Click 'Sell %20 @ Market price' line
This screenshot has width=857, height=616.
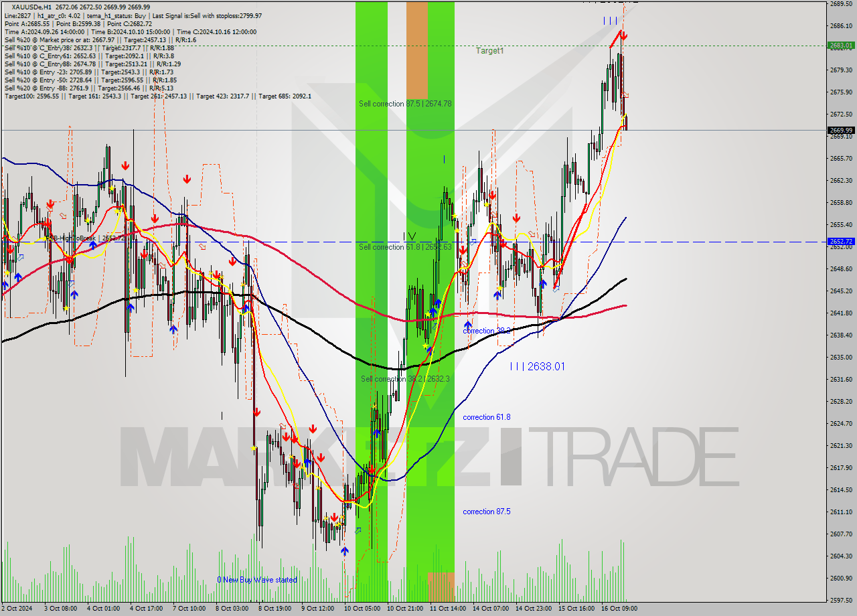[100, 40]
